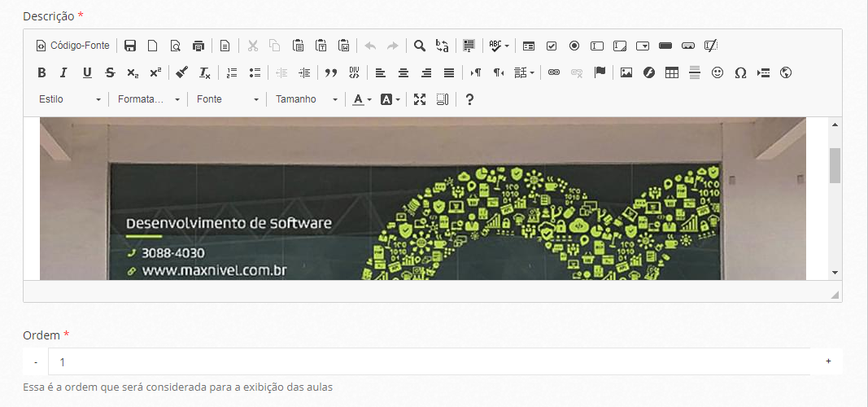Insert a Text Field form element
868x407 pixels.
click(597, 46)
